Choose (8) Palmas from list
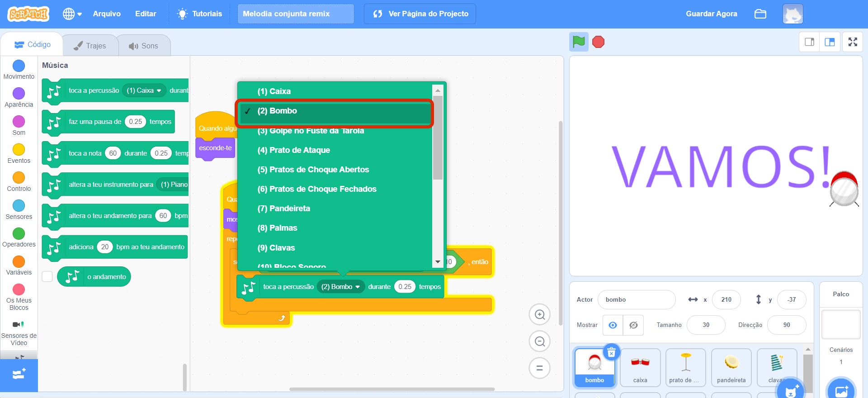 point(335,228)
